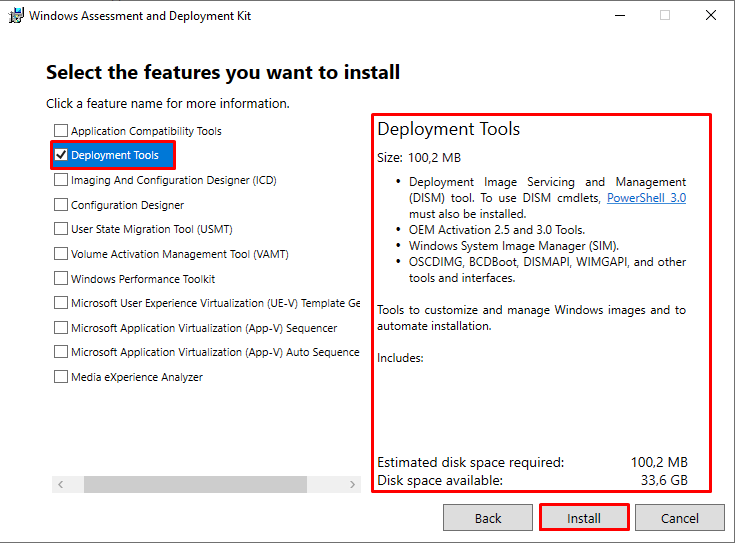Select the Windows Performance Toolkit feature name
The height and width of the screenshot is (544, 735).
pyautogui.click(x=143, y=279)
